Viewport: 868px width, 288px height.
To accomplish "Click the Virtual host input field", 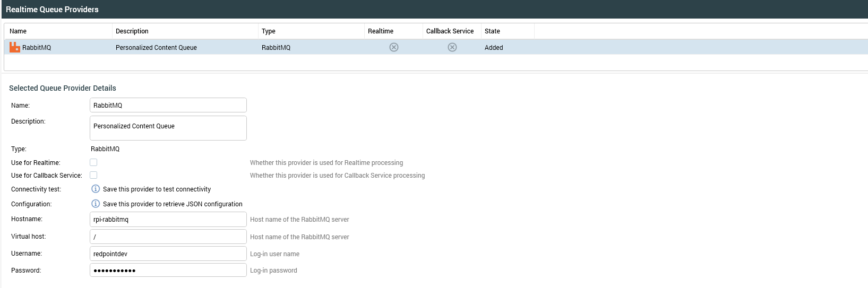I will tap(168, 237).
